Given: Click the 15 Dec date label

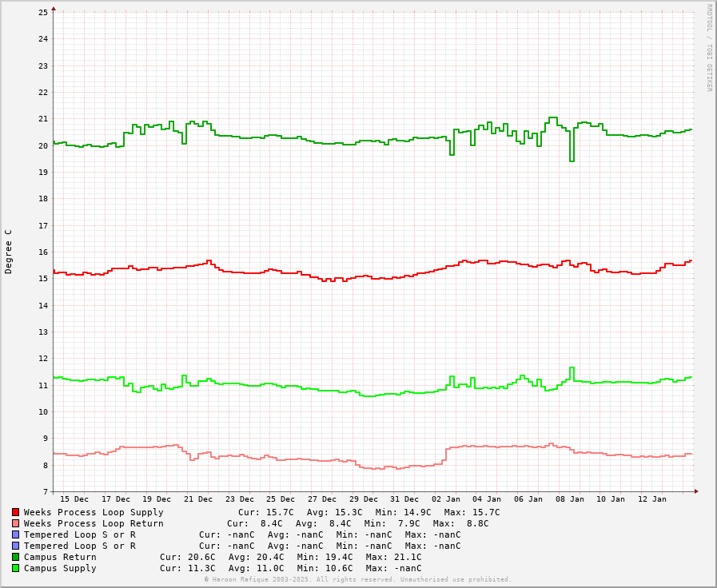Looking at the screenshot, I should [74, 499].
